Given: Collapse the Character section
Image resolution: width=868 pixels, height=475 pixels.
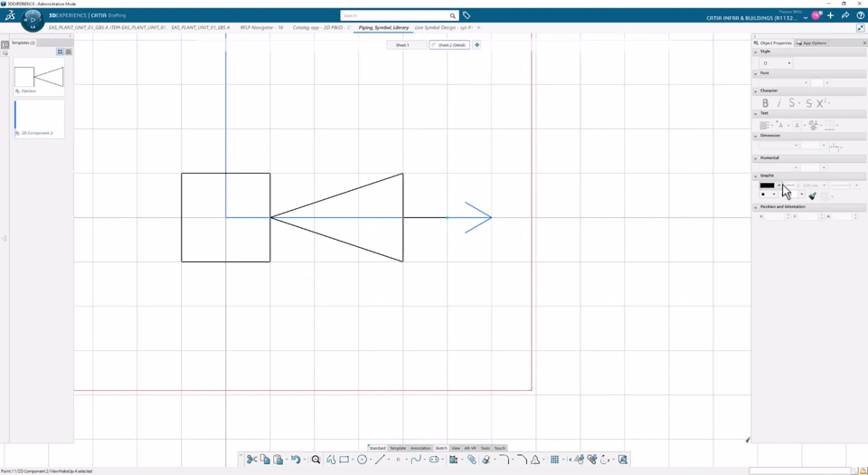Looking at the screenshot, I should 756,90.
